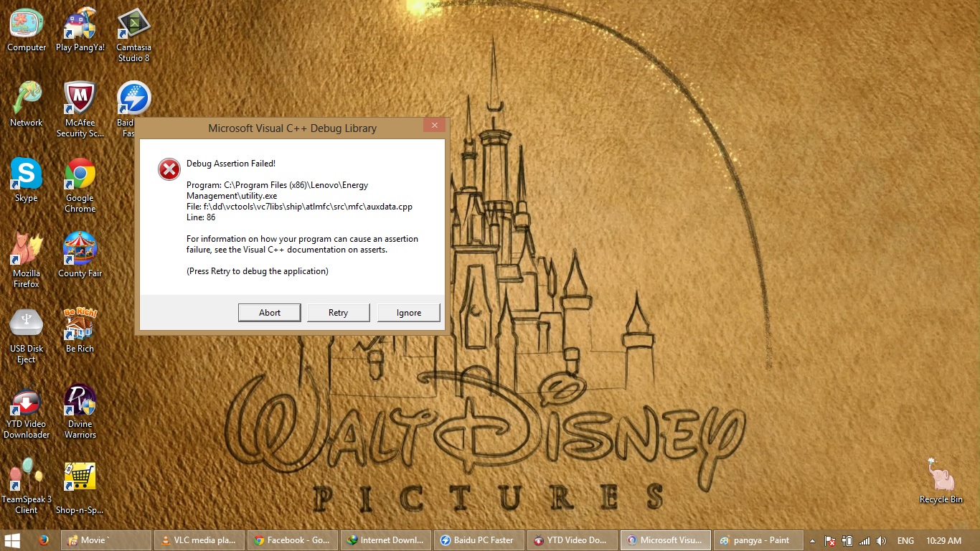The image size is (980, 551).
Task: Check the battery status tray icon
Action: point(847,541)
